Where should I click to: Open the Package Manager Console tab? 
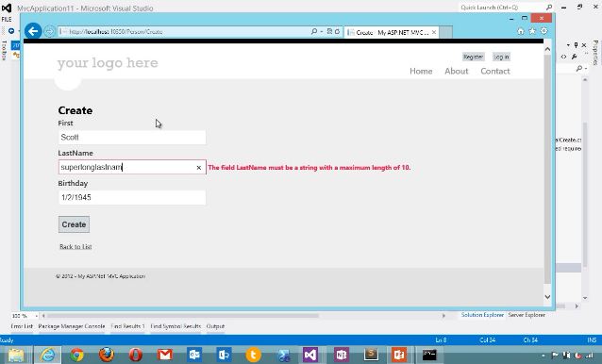pyautogui.click(x=72, y=326)
